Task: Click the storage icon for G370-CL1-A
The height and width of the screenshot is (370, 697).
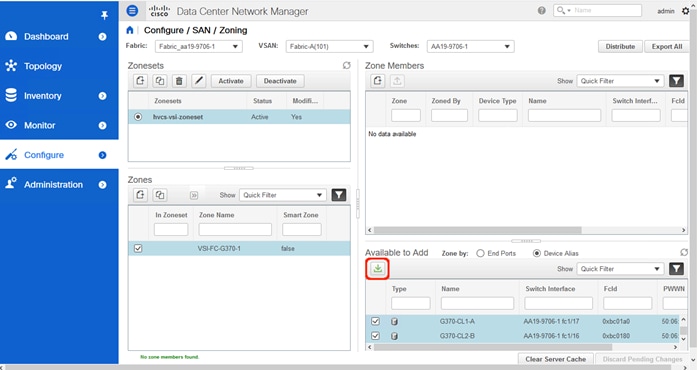Action: click(394, 322)
